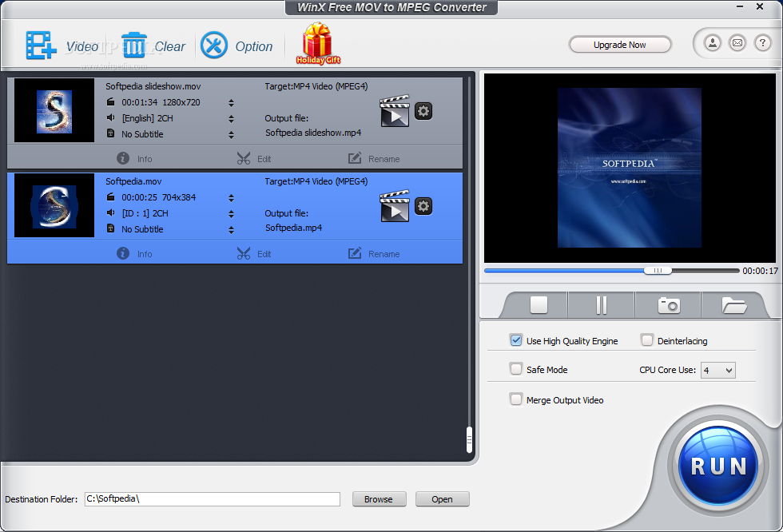Click the big RUN button

coord(718,466)
